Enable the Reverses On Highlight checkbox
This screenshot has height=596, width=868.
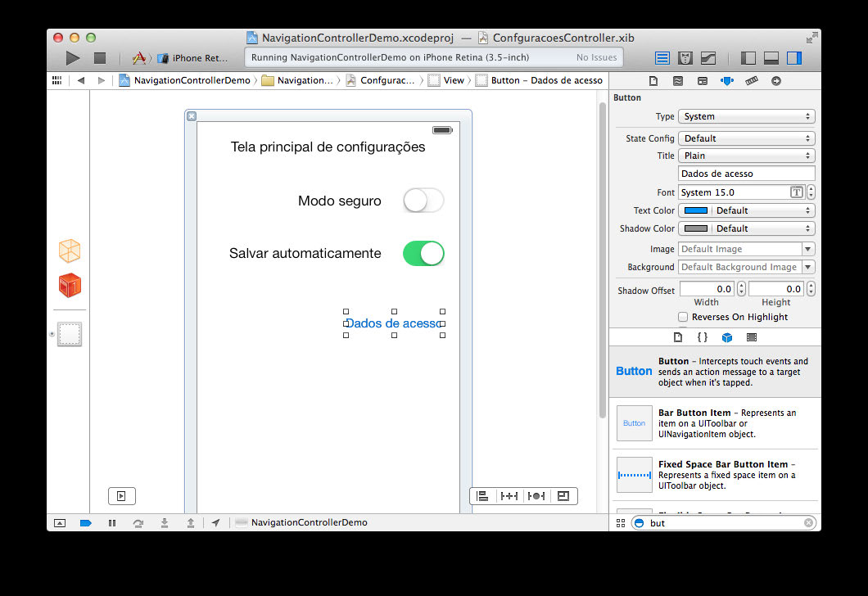coord(683,317)
